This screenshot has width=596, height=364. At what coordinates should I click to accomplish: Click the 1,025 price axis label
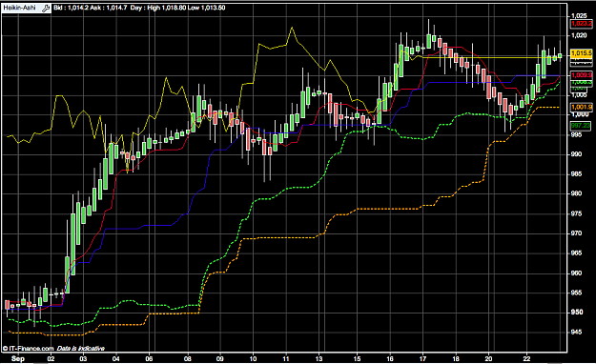pos(579,16)
